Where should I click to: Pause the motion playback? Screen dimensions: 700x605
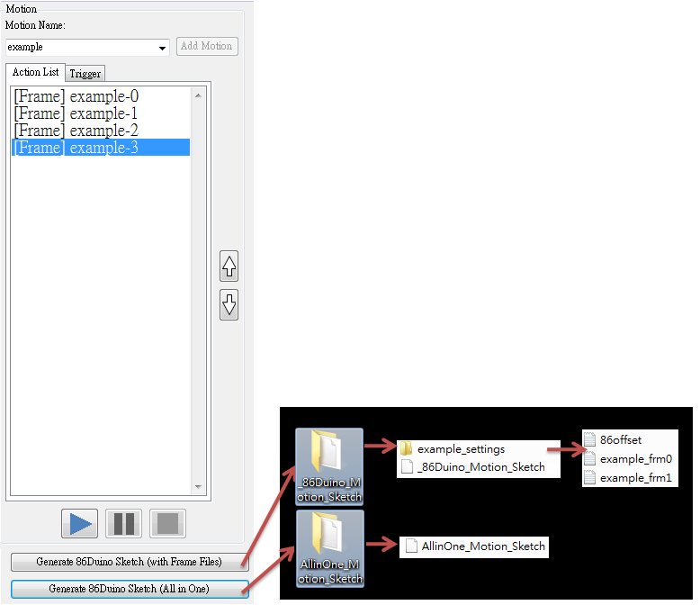[x=123, y=523]
